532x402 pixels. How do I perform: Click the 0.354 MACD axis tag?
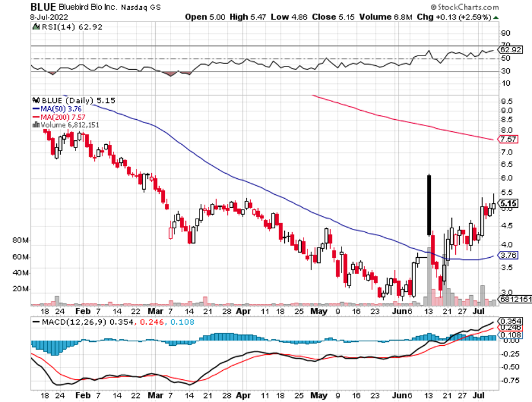(x=510, y=321)
